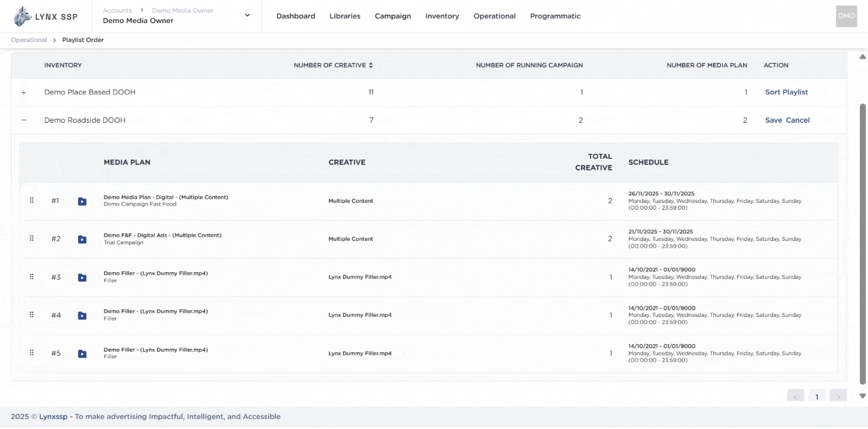Expand the Demo Place Based DOOH row

24,92
